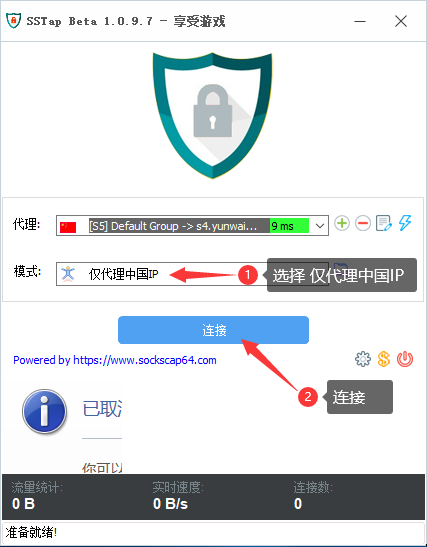Click SSTap shield icon in title bar
427x547 pixels.
[x=14, y=21]
